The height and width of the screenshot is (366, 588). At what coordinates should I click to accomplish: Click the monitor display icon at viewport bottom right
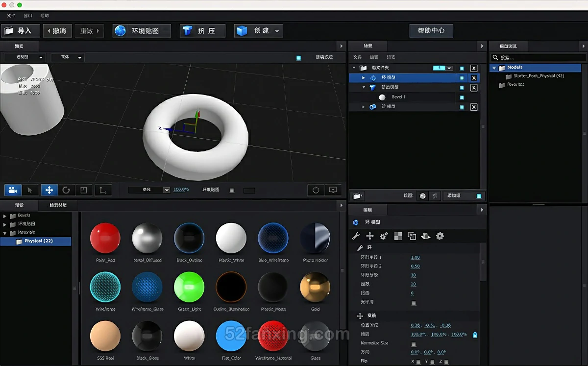point(333,190)
